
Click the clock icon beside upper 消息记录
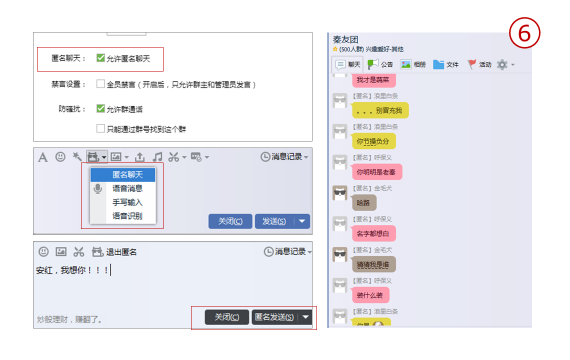pyautogui.click(x=265, y=157)
